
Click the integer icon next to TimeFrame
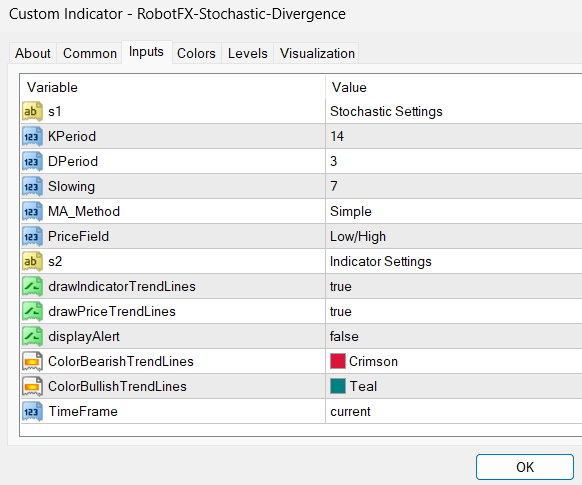pyautogui.click(x=32, y=412)
